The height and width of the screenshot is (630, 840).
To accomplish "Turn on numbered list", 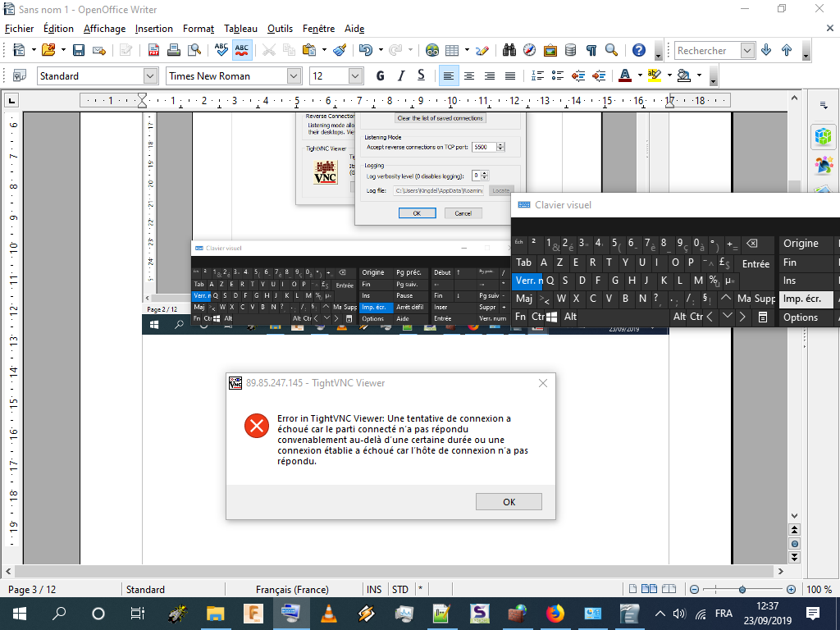I will (x=537, y=76).
